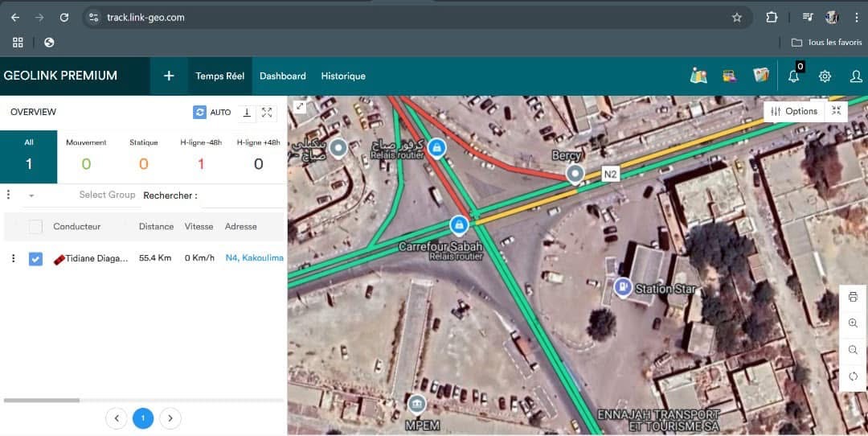Viewport: 868px width, 436px height.
Task: Filter by Statique vehicles
Action: click(144, 157)
